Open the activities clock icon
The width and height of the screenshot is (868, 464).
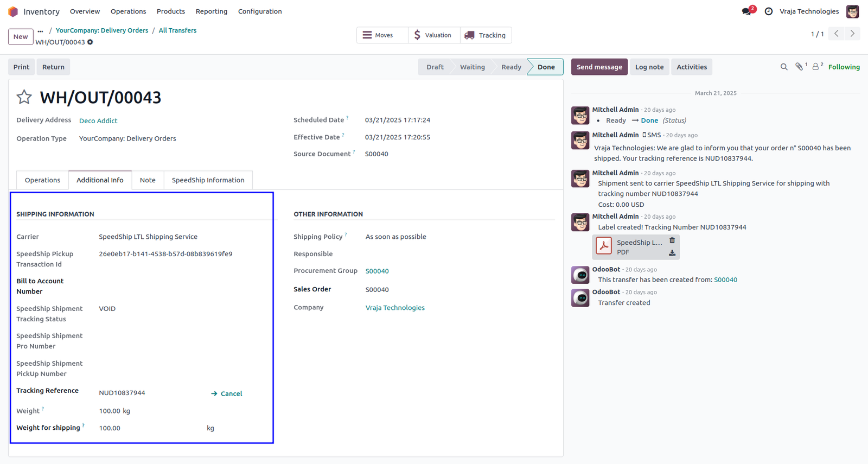[768, 11]
